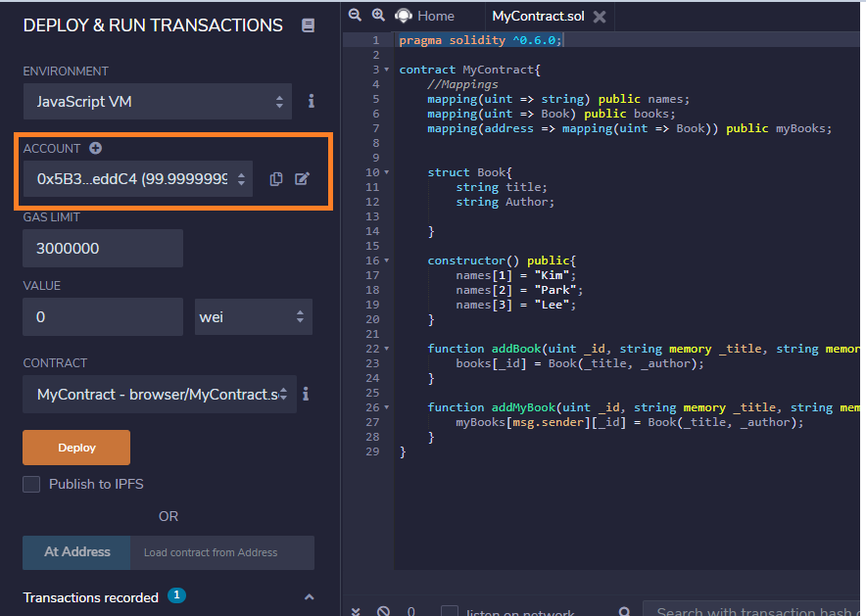Click the names[3] = "Lee" line
The width and height of the screenshot is (866, 616).
pos(516,305)
